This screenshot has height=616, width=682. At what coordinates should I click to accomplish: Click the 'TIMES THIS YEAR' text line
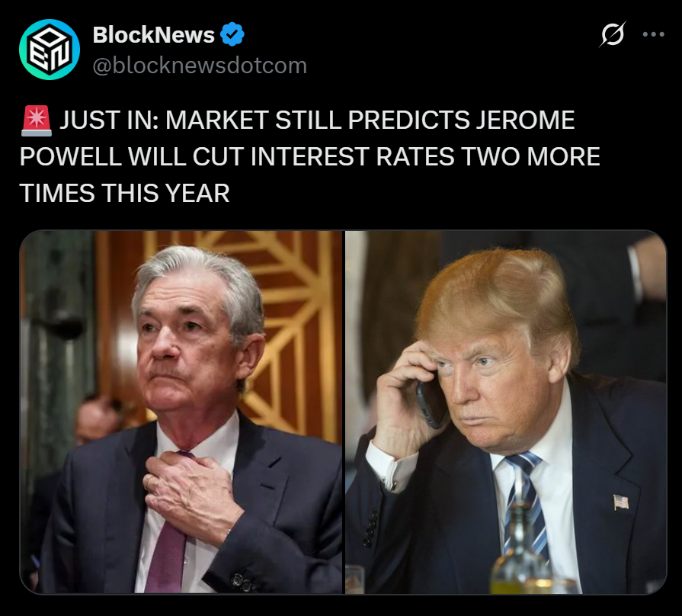coord(124,193)
